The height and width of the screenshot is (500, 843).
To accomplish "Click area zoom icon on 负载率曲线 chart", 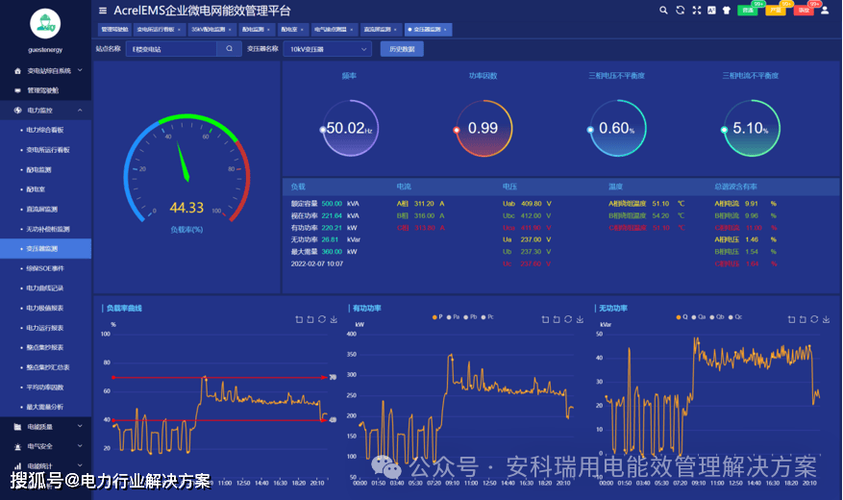I will 299,319.
